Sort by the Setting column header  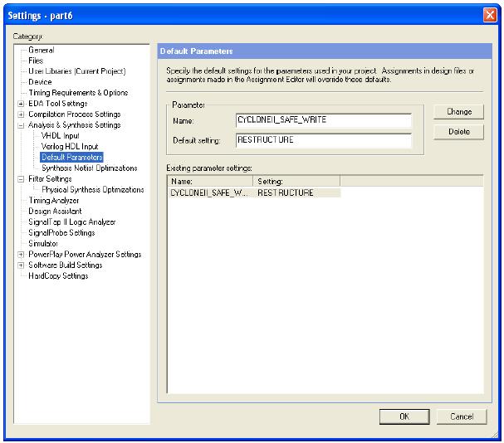point(296,181)
